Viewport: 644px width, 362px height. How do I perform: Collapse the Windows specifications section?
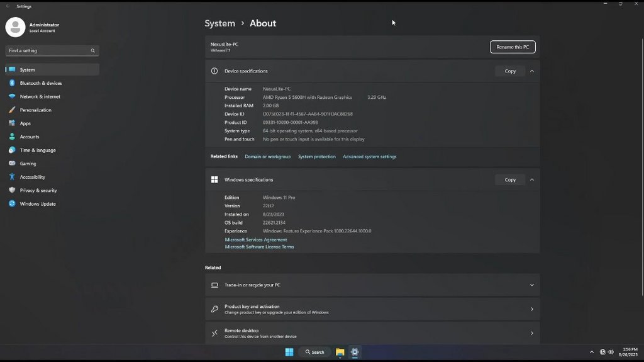(532, 180)
